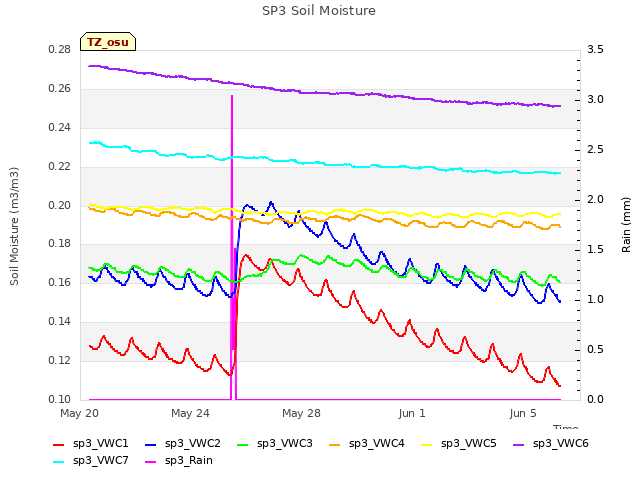Click the 0.14 left axis value
Image resolution: width=640 pixels, height=480 pixels.
[x=60, y=322]
